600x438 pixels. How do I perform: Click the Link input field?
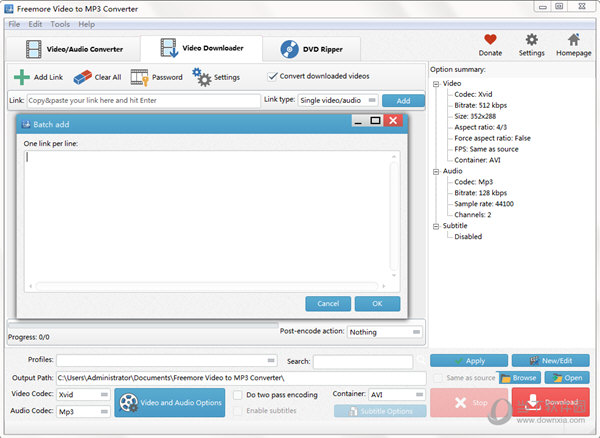(x=143, y=101)
